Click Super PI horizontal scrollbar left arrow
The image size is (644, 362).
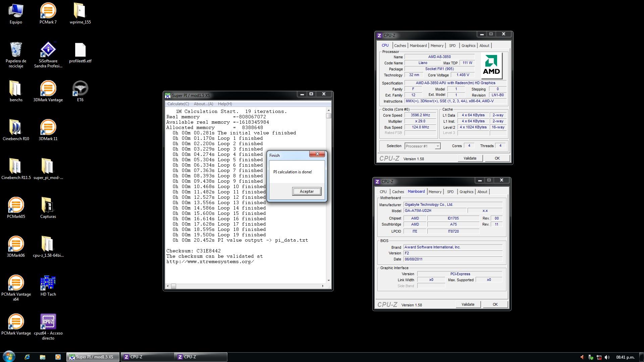coord(168,286)
